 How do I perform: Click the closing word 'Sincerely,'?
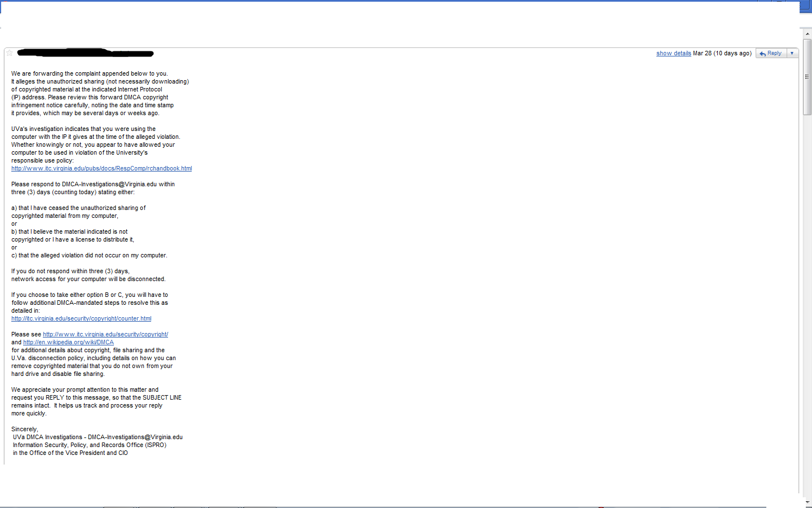(25, 429)
